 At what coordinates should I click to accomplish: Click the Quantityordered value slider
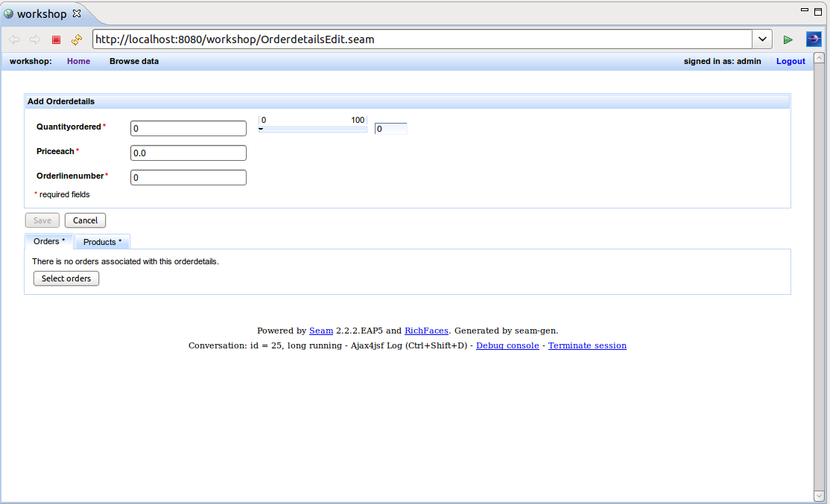[x=313, y=129]
